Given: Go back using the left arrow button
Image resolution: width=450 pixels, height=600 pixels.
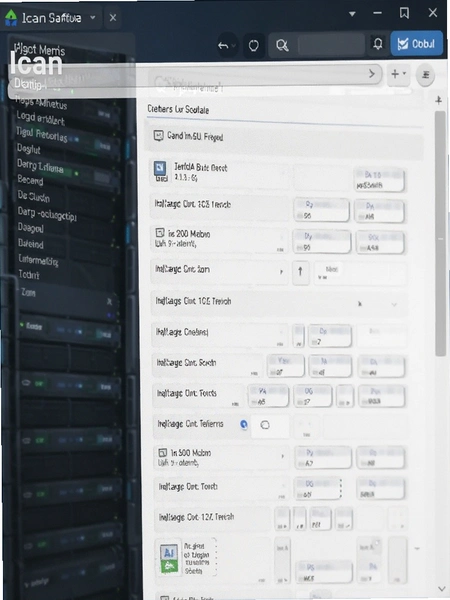Looking at the screenshot, I should [223, 46].
